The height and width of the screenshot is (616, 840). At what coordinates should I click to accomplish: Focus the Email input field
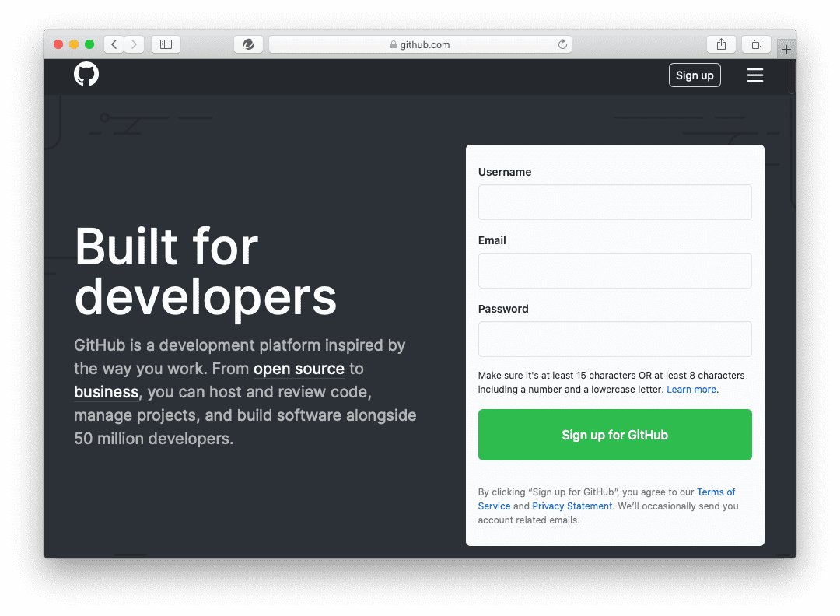(615, 271)
